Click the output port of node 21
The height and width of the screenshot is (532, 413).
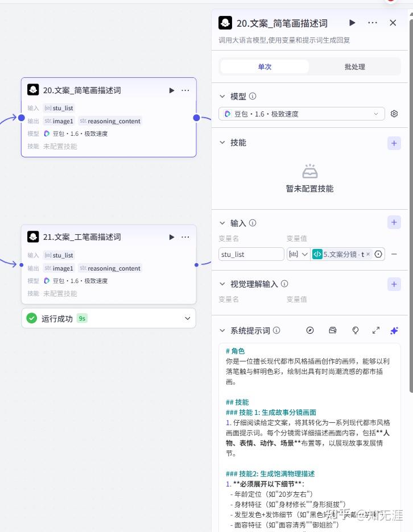pyautogui.click(x=196, y=265)
